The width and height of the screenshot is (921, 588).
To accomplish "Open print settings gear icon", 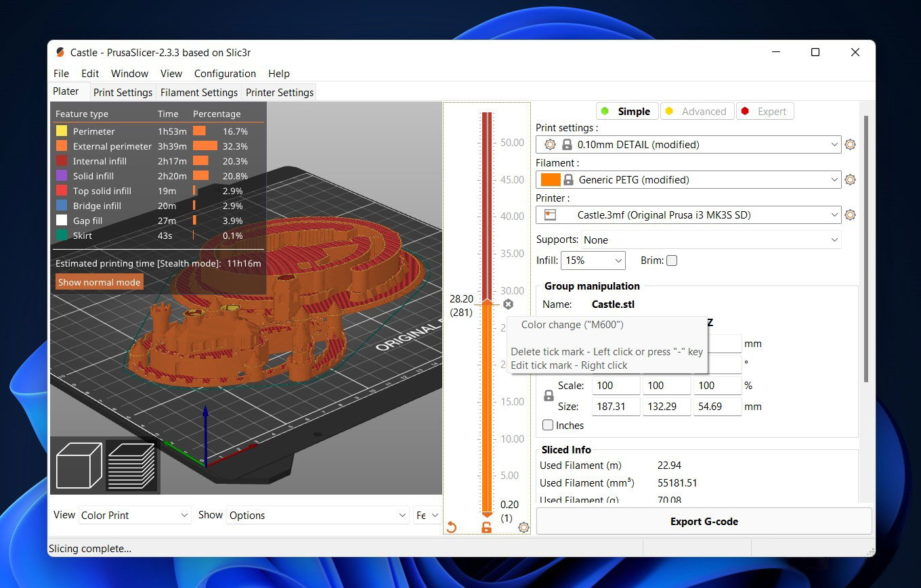I will pyautogui.click(x=851, y=144).
